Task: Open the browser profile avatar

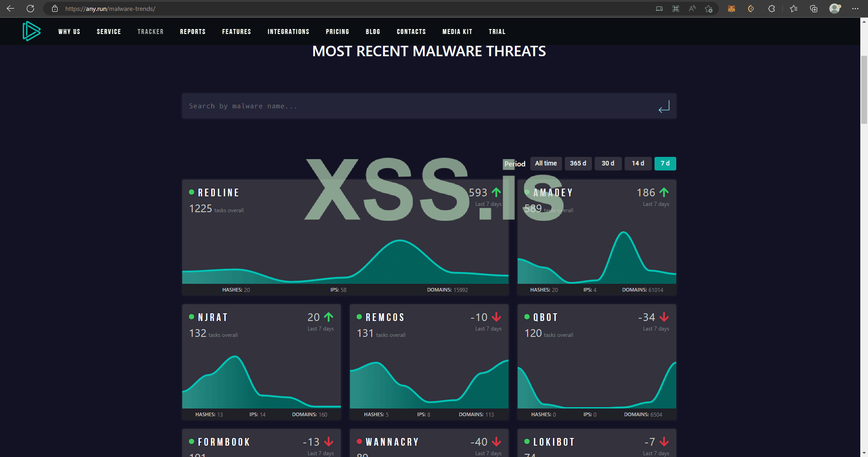Action: [834, 9]
